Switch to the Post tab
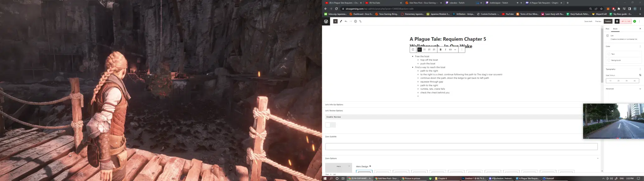Image resolution: width=644 pixels, height=181 pixels. tap(608, 29)
